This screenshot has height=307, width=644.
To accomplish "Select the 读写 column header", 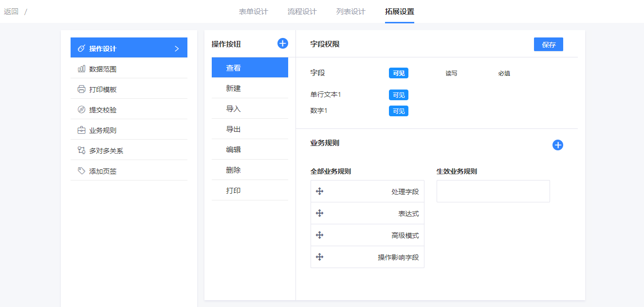I will 451,73.
